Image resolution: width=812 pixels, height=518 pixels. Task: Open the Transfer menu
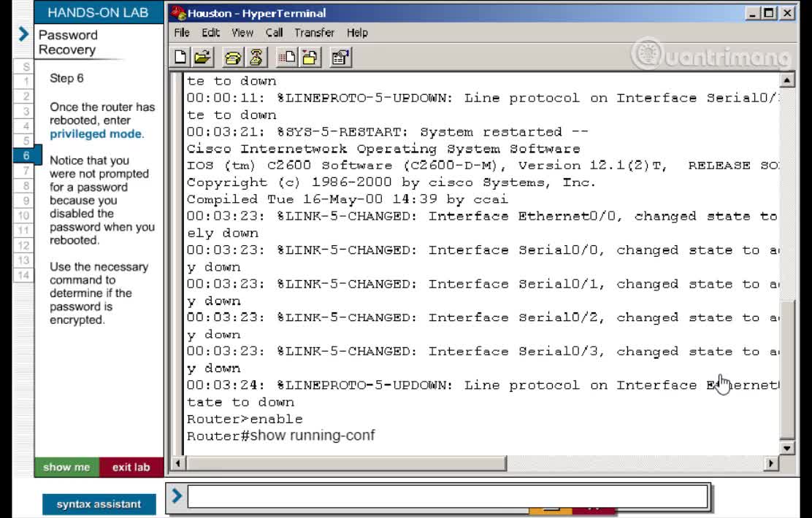(x=314, y=33)
